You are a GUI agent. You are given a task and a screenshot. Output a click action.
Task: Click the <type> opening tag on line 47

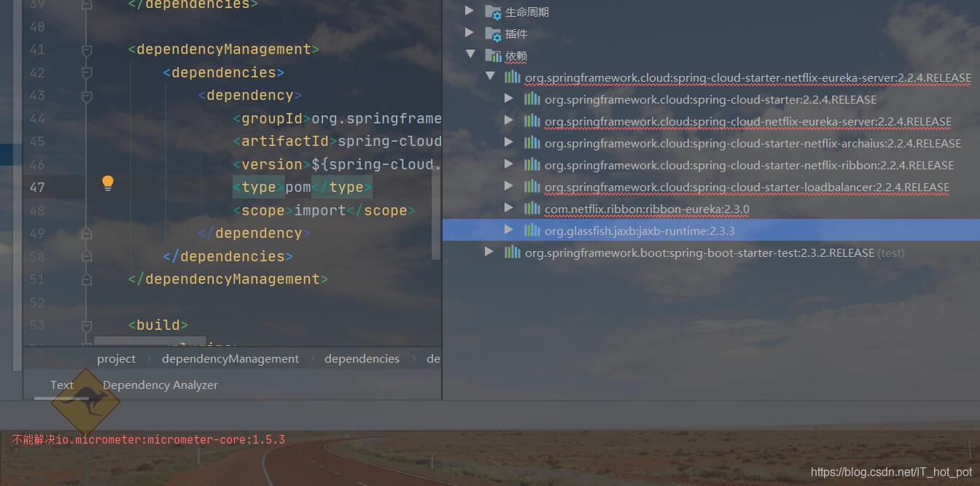pyautogui.click(x=259, y=188)
